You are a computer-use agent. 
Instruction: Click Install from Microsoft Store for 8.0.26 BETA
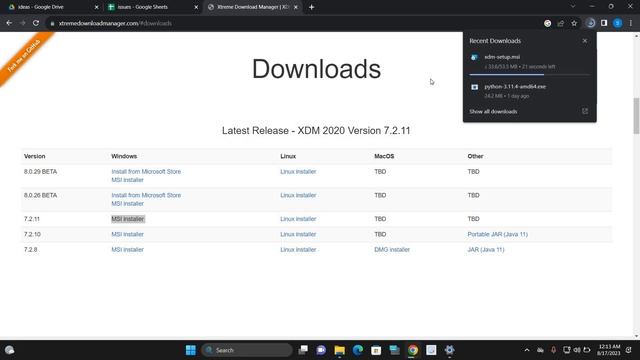(x=146, y=195)
